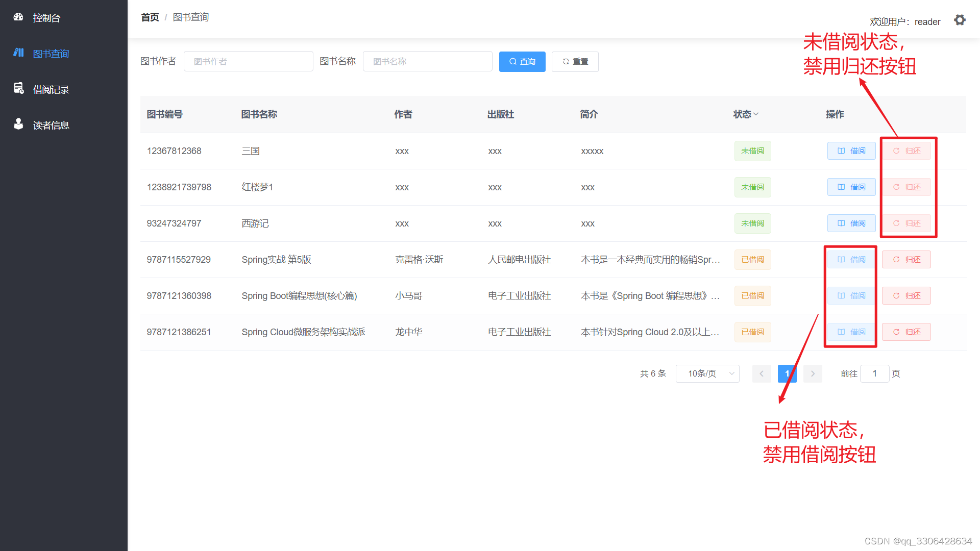Click 操作 column header
The width and height of the screenshot is (980, 551).
835,114
